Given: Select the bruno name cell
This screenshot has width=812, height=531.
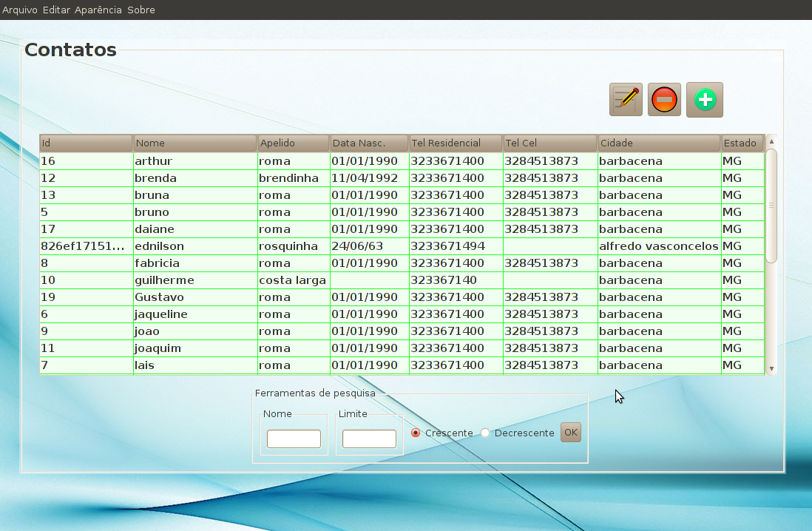Looking at the screenshot, I should pyautogui.click(x=195, y=212).
